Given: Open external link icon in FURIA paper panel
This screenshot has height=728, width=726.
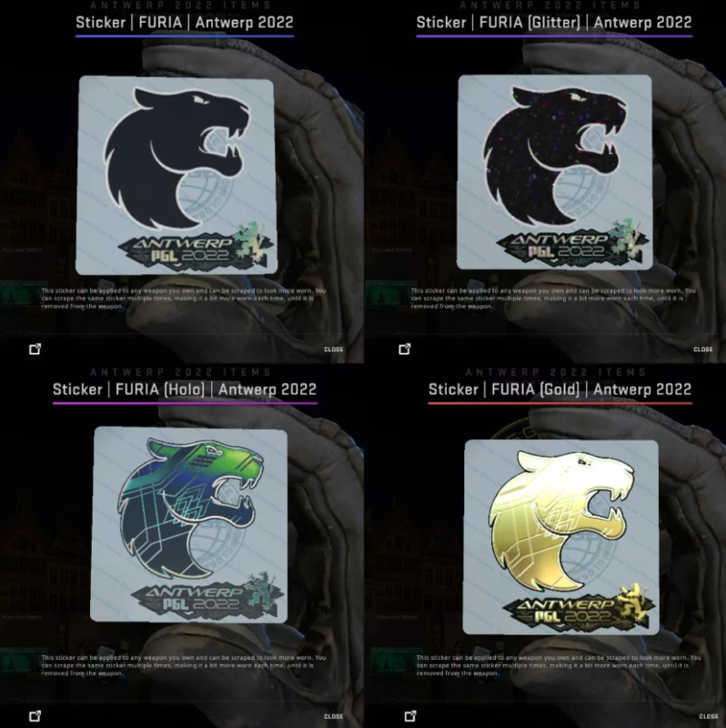Looking at the screenshot, I should [x=35, y=349].
